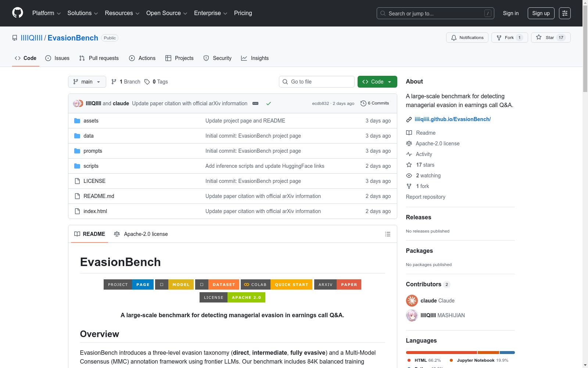Image resolution: width=588 pixels, height=368 pixels.
Task: Click the eye icon beside 2 watching
Action: pos(409,176)
